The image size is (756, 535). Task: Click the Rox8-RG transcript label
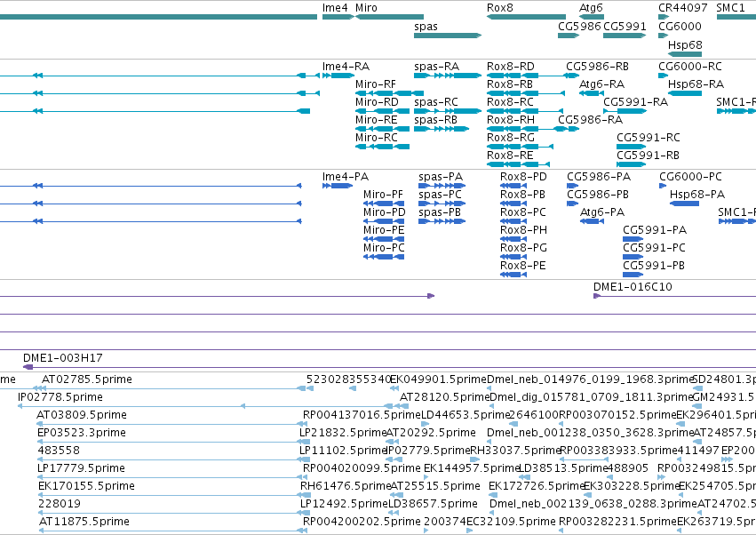point(511,138)
